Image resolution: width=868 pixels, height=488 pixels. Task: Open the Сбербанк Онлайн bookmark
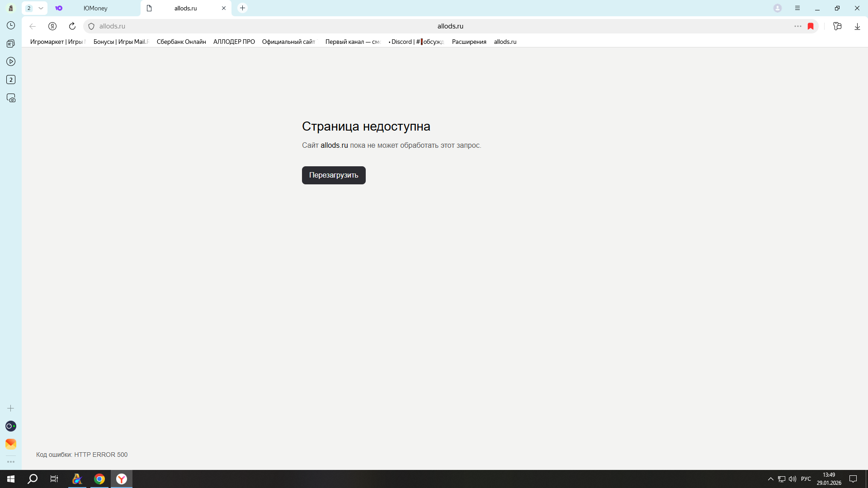pos(181,42)
